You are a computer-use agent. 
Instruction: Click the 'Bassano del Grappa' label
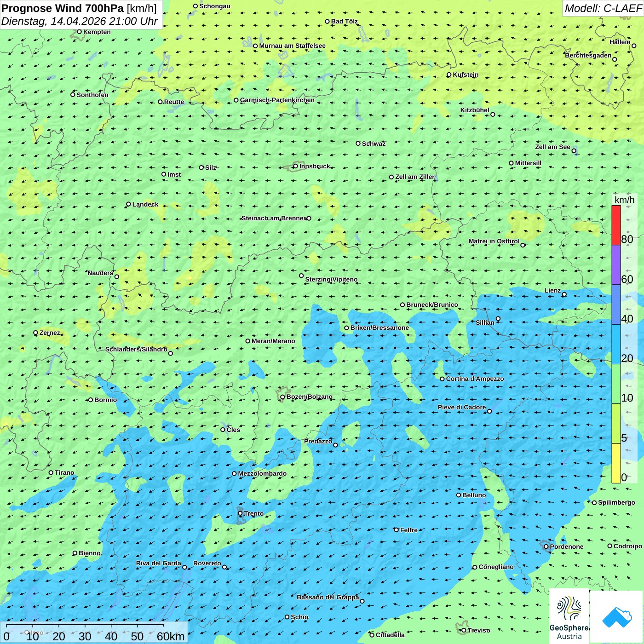click(328, 597)
